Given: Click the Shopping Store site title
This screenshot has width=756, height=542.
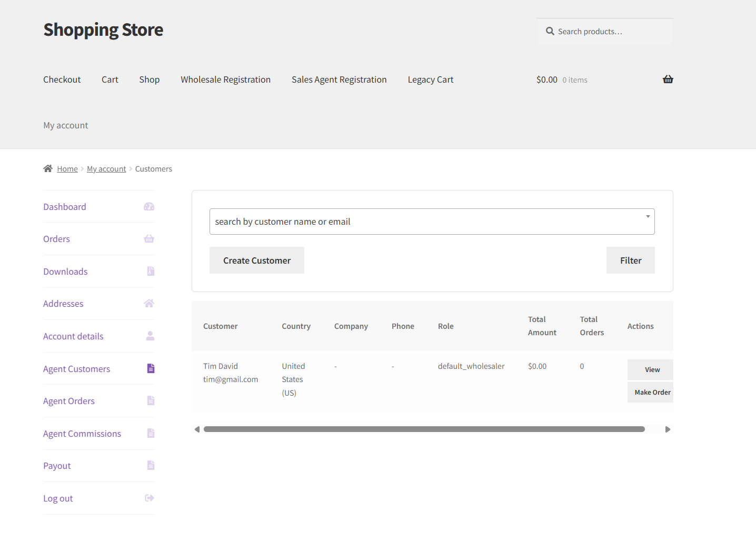Looking at the screenshot, I should [x=103, y=30].
